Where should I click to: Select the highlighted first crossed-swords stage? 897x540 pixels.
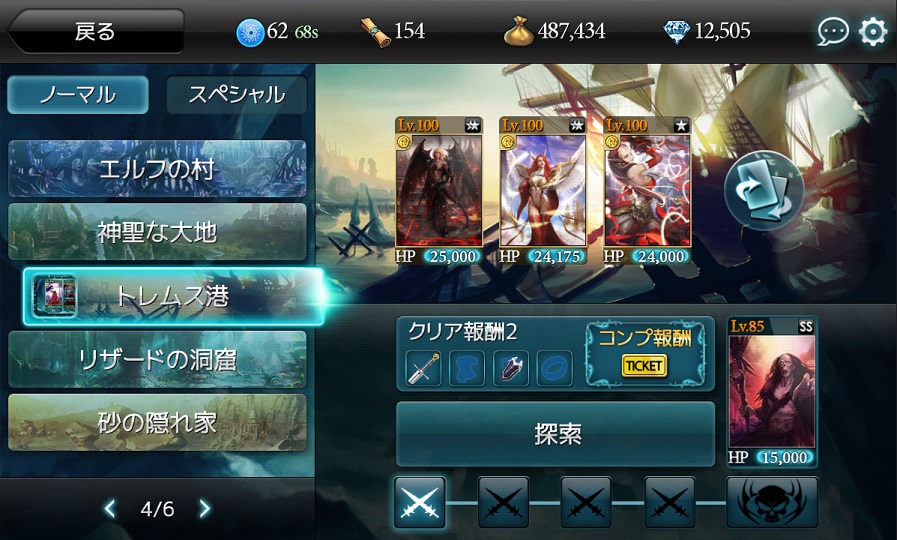(x=419, y=502)
